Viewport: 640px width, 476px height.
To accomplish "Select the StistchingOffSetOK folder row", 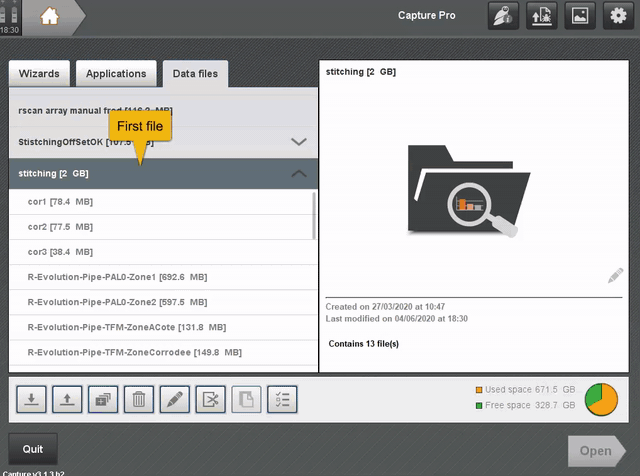I will (163, 142).
